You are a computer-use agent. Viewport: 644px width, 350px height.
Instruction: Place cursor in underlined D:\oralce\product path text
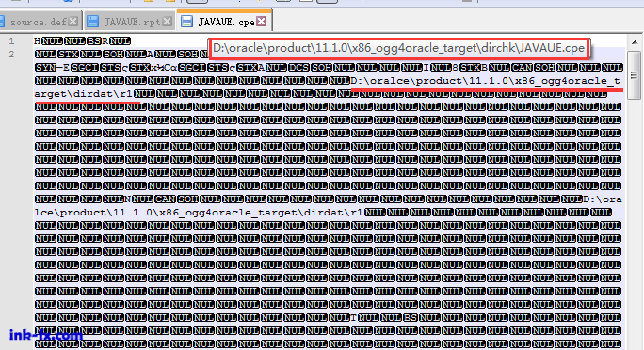point(486,81)
